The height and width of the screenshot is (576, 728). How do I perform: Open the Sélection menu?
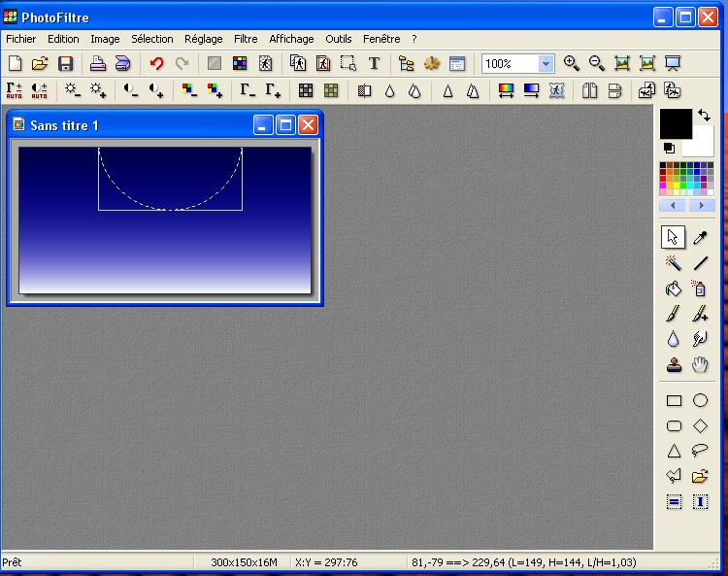coord(151,39)
